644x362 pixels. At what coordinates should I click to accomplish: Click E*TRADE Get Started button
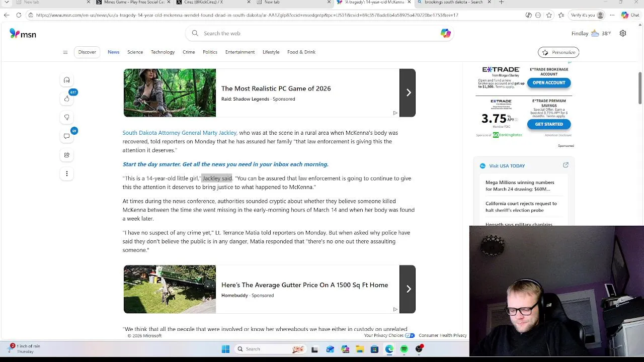click(x=549, y=124)
